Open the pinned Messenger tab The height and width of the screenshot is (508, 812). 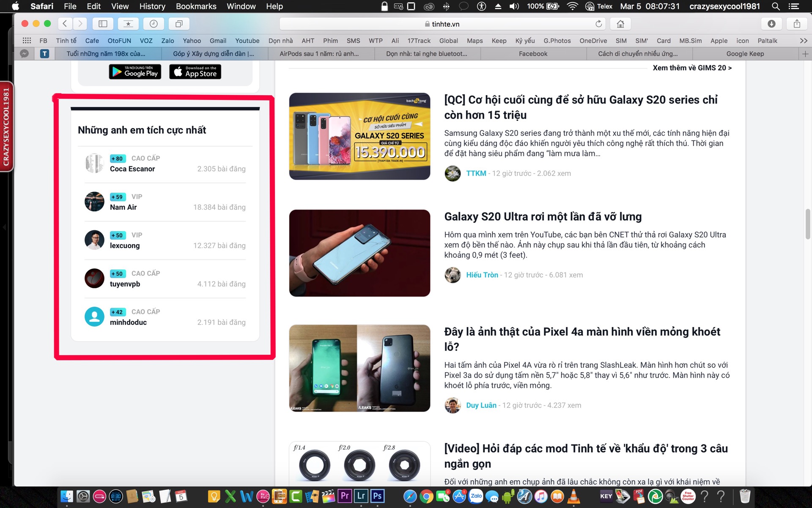(25, 54)
